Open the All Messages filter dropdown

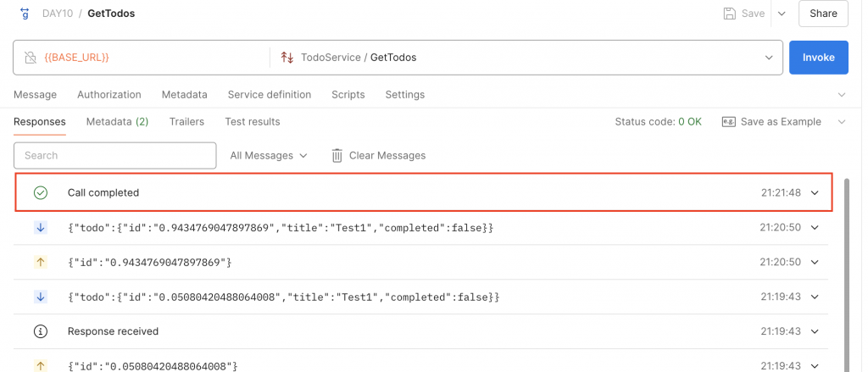pyautogui.click(x=269, y=155)
